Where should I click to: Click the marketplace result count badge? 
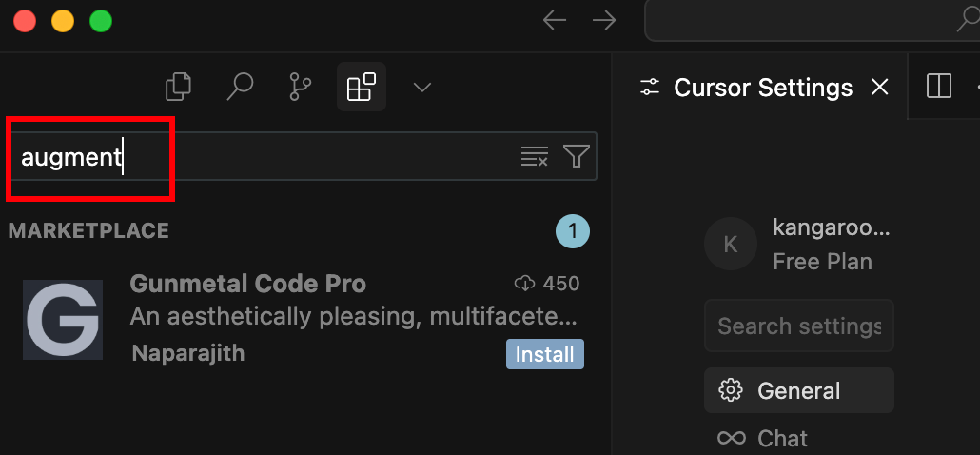point(573,231)
